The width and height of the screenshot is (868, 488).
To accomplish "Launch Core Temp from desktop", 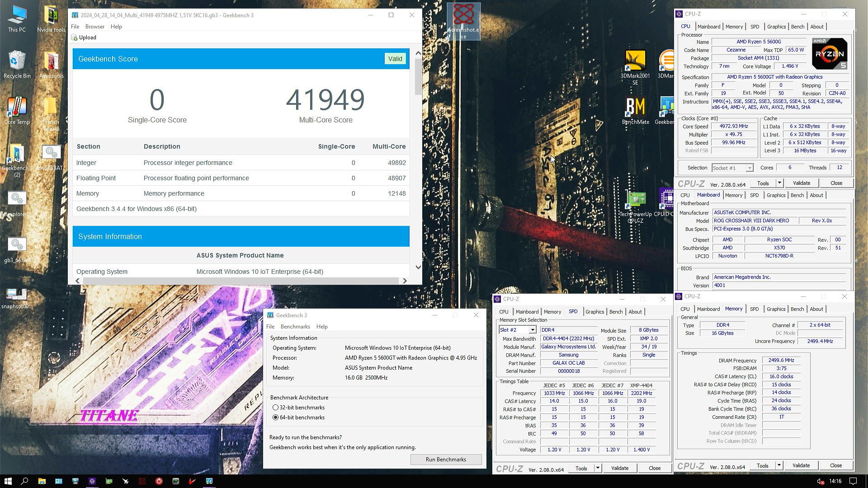I will (x=17, y=111).
